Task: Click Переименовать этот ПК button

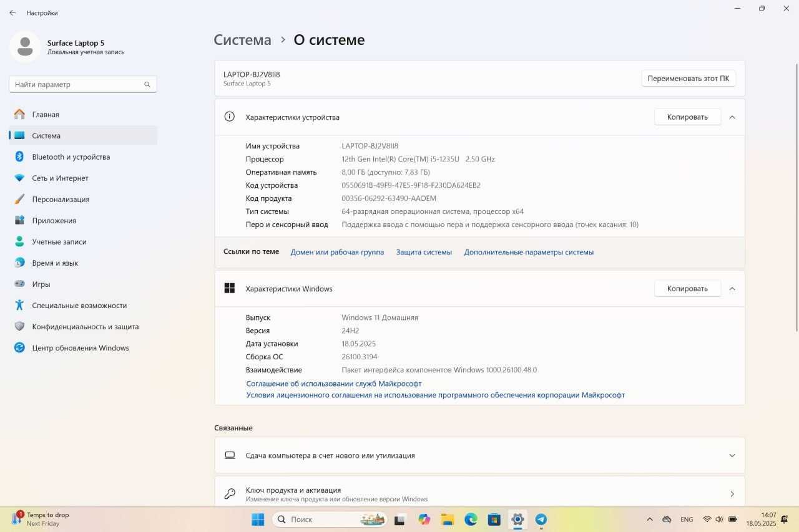Action: tap(689, 78)
